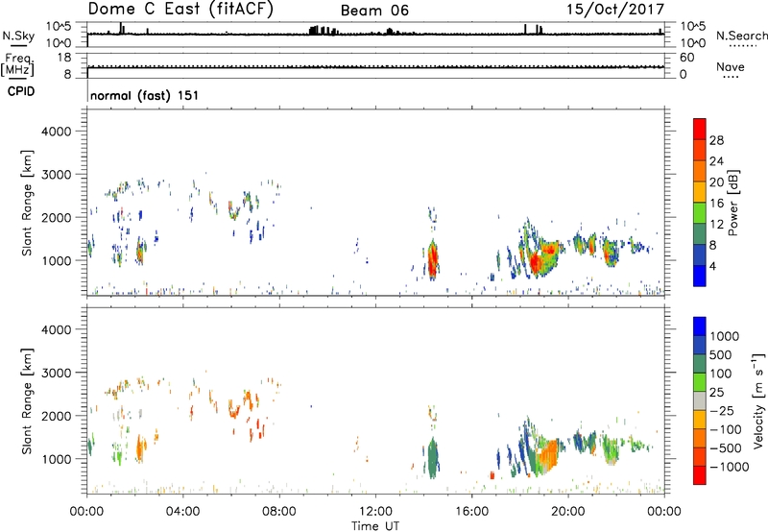The height and width of the screenshot is (532, 768).
Task: Click the '-25' label on Velocity colorbar
Action: 721,410
